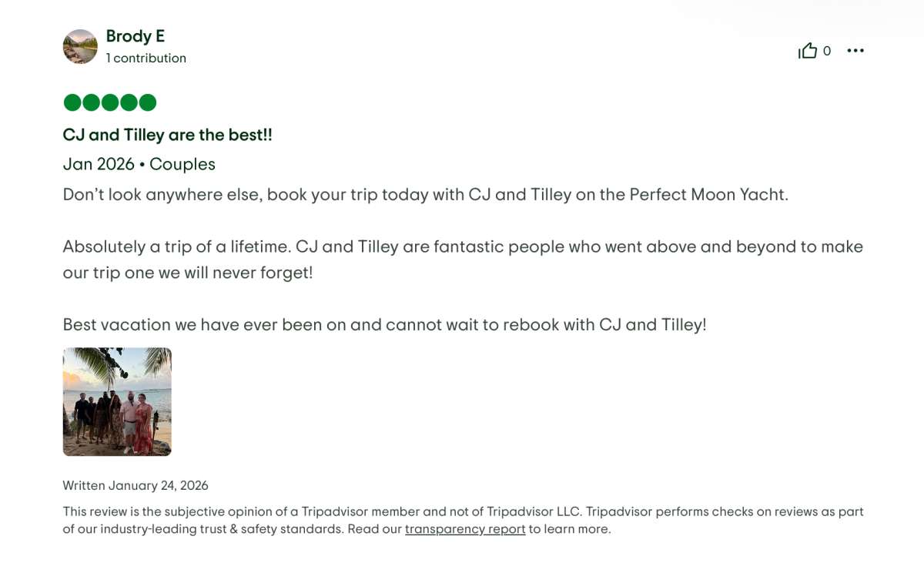Click the "Couples" trip type label
This screenshot has width=924, height=563.
click(182, 164)
